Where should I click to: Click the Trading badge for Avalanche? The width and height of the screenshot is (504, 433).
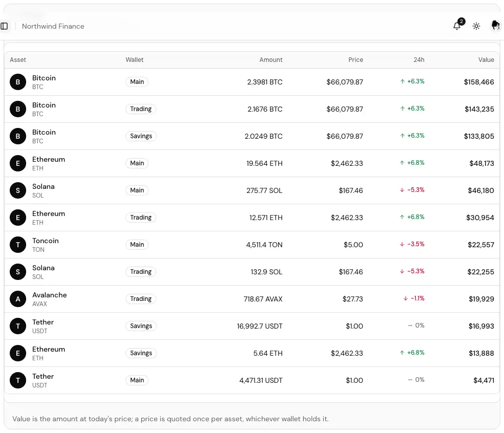tap(141, 299)
